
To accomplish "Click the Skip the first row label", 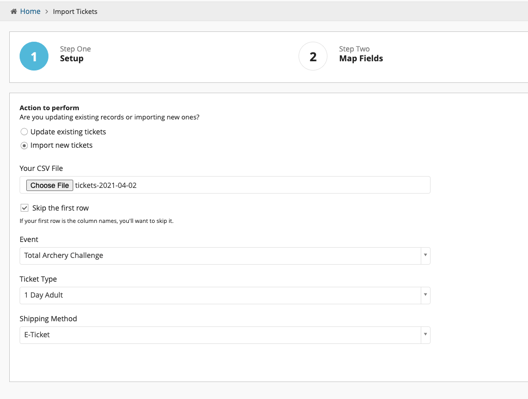I will [x=61, y=208].
